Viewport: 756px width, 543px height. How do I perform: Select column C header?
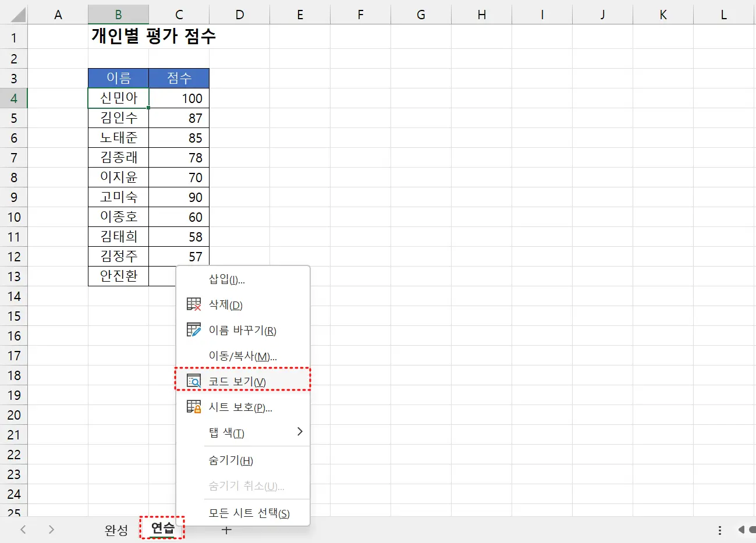[179, 15]
